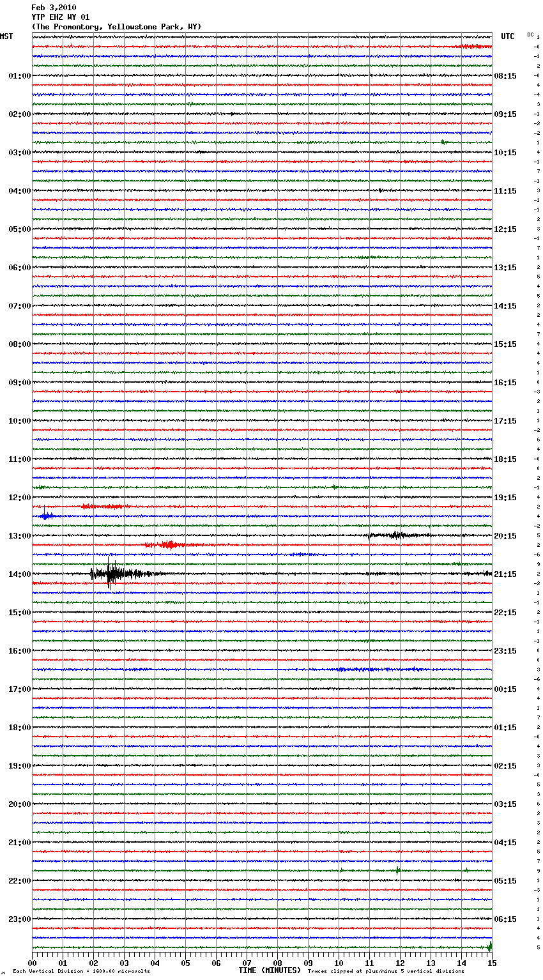Select the 23:00 MST time label
This screenshot has width=543, height=980.
click(x=19, y=919)
